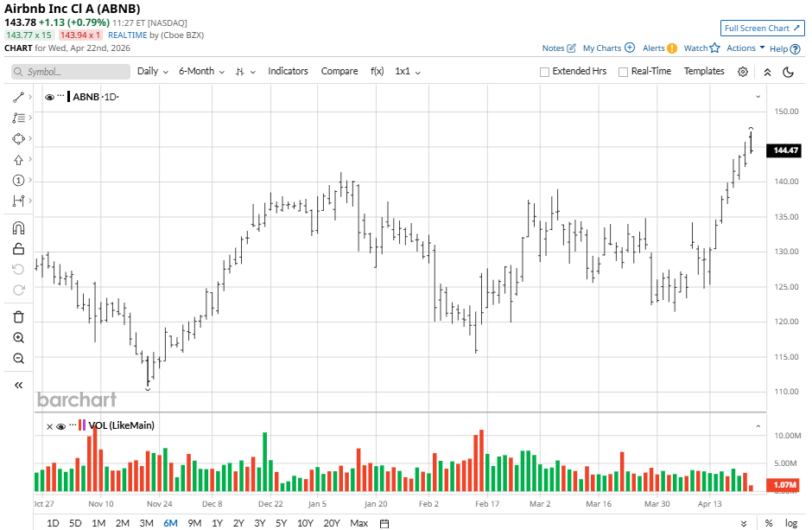The width and height of the screenshot is (812, 530).
Task: Open the Help link
Action: (x=784, y=48)
